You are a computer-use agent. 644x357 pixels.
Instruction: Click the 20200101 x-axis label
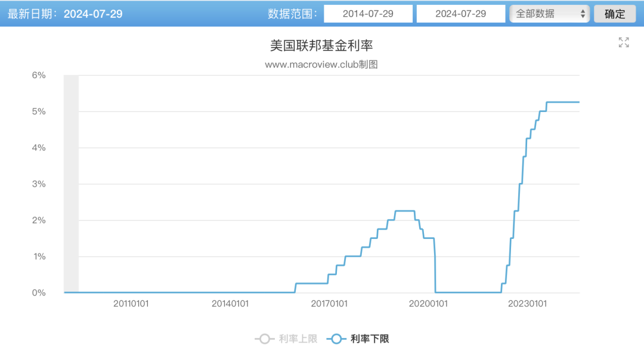click(x=428, y=303)
